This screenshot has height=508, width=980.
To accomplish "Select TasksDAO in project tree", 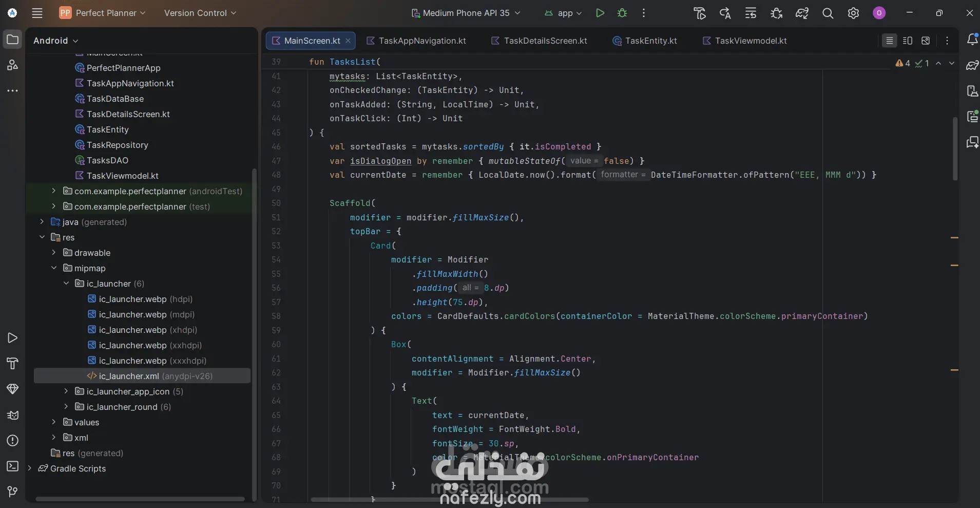I will 107,160.
